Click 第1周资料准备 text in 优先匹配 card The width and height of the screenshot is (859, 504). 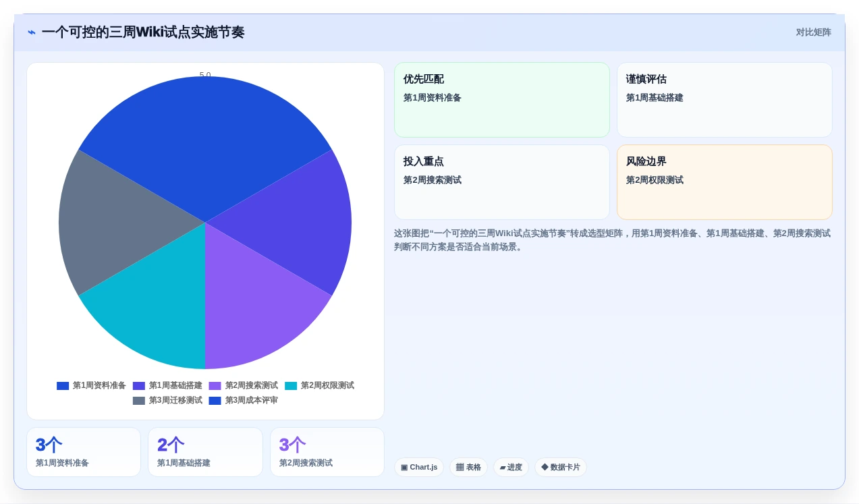[x=433, y=98]
